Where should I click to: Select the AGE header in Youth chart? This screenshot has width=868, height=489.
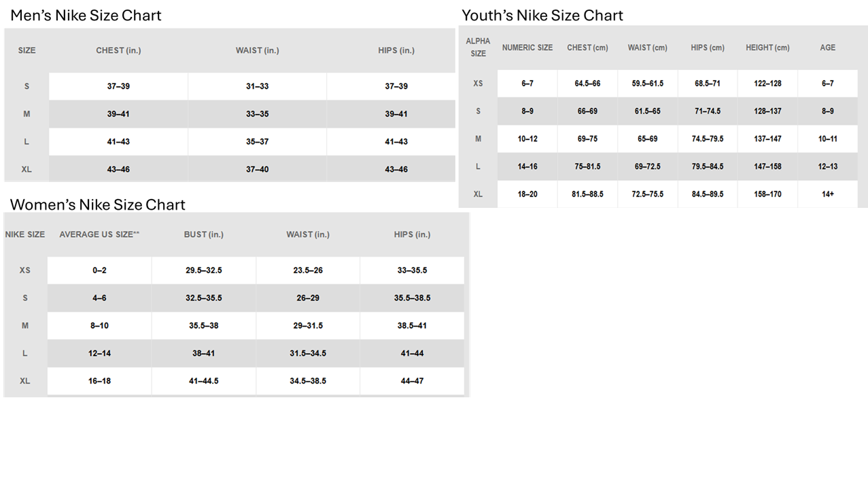point(827,48)
